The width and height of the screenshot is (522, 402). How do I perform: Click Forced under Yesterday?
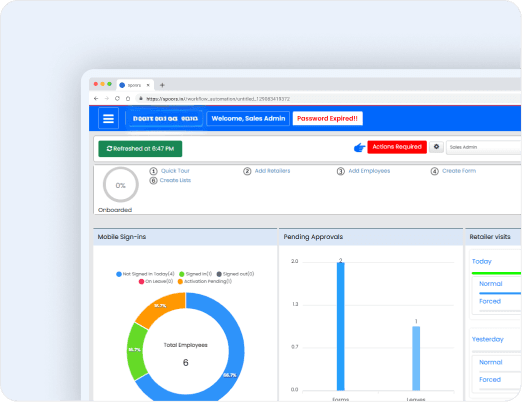coord(490,380)
